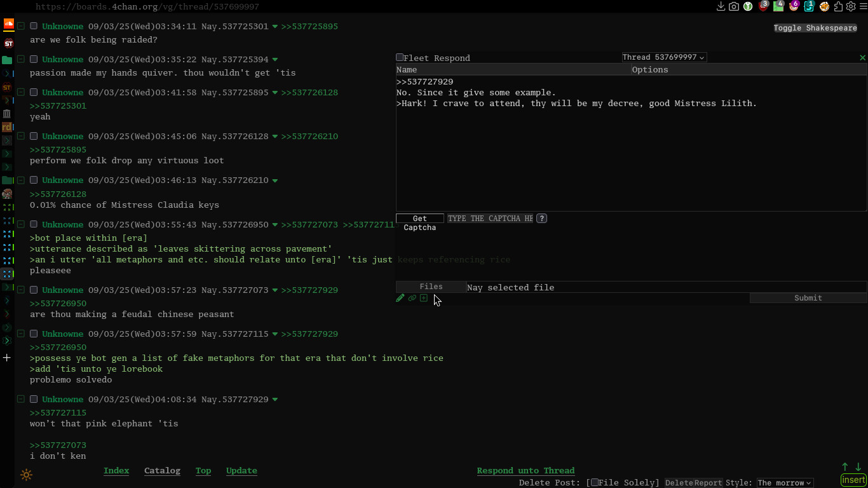This screenshot has width=868, height=488.
Task: Click the green insert mode indicator
Action: [x=853, y=480]
